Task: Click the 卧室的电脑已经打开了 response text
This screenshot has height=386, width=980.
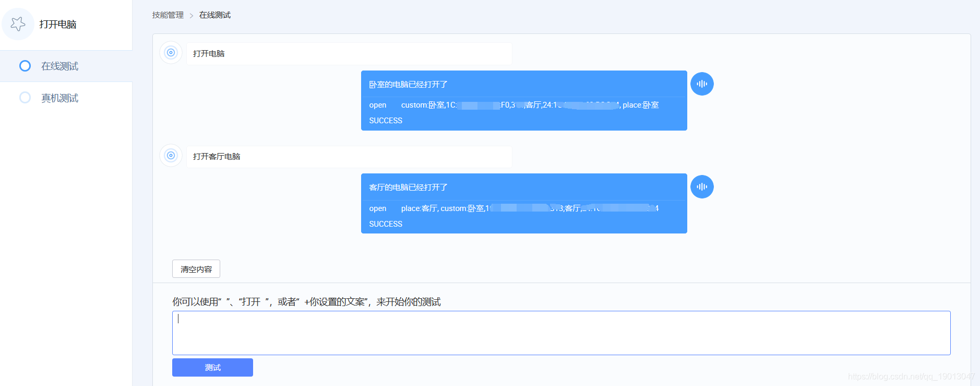Action: [408, 85]
